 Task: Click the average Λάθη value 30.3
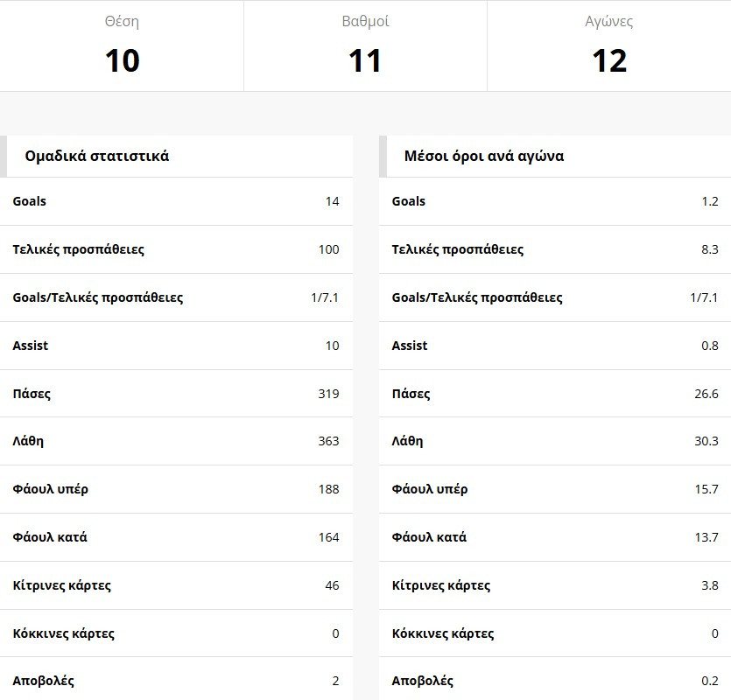tap(706, 441)
